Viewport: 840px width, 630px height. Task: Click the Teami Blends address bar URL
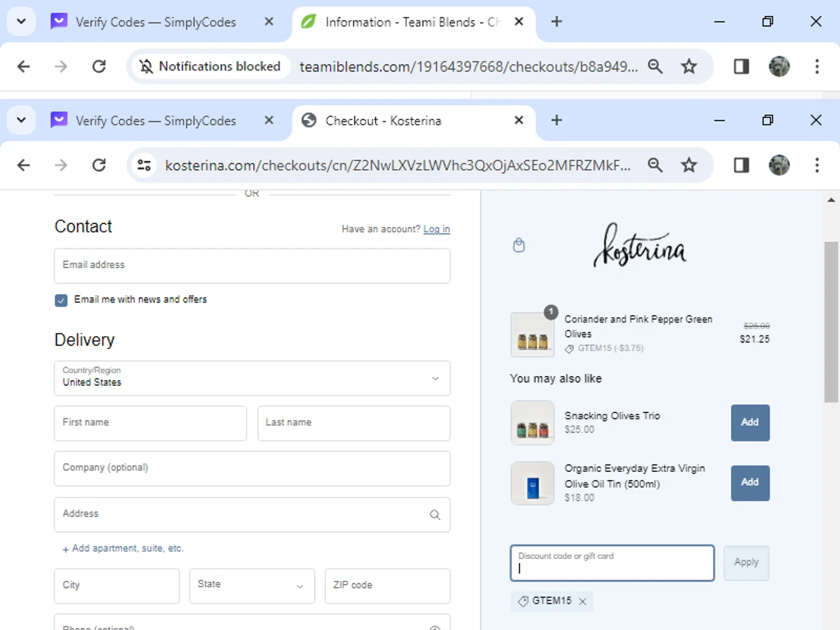pos(468,67)
